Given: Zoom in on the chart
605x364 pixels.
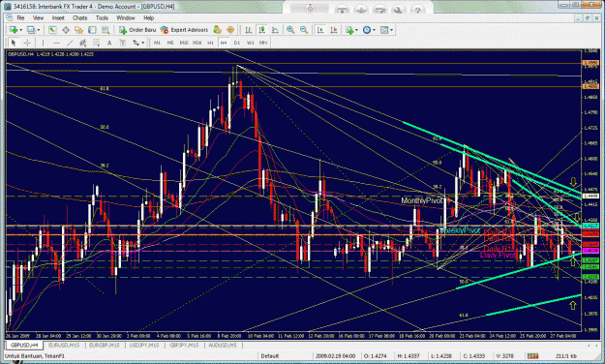Looking at the screenshot, I should pyautogui.click(x=290, y=30).
